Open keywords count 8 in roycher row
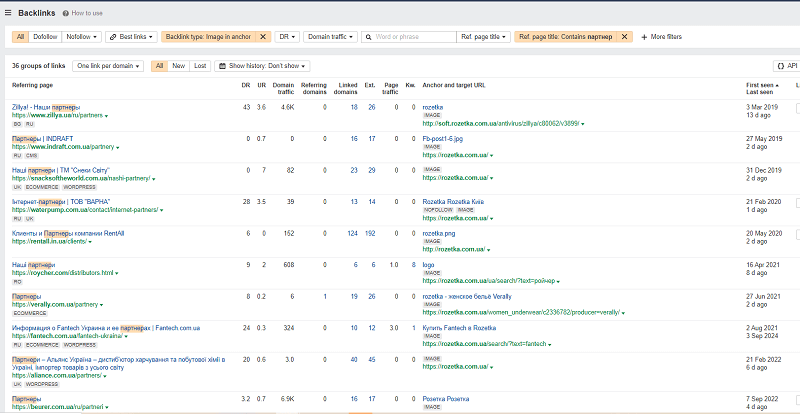 tap(413, 265)
